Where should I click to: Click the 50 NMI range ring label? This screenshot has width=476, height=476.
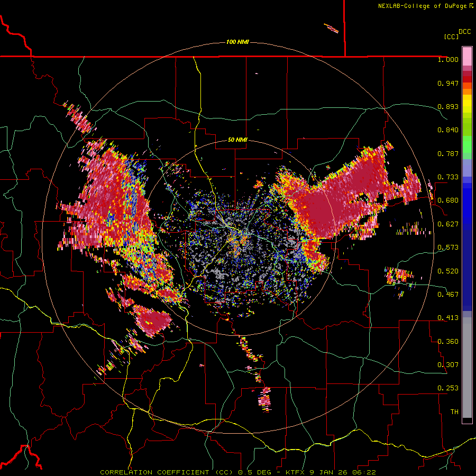pos(237,140)
